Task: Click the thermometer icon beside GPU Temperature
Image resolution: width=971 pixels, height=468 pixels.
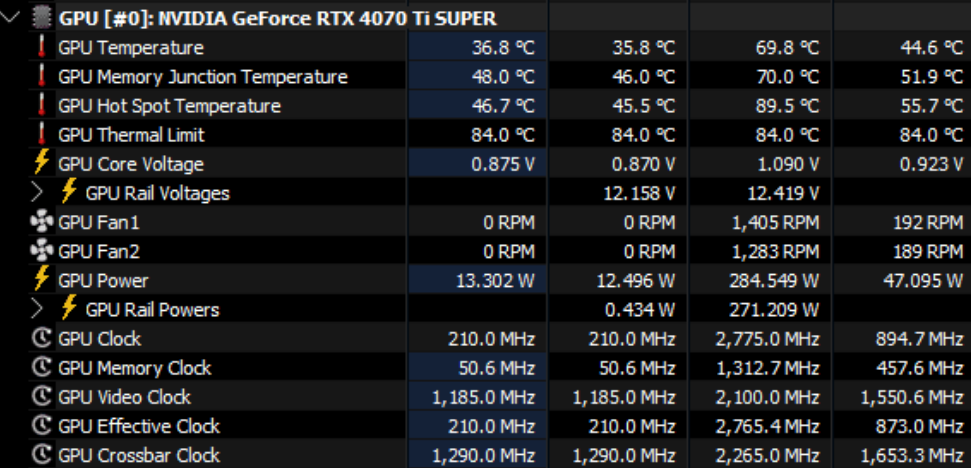Action: [x=41, y=48]
